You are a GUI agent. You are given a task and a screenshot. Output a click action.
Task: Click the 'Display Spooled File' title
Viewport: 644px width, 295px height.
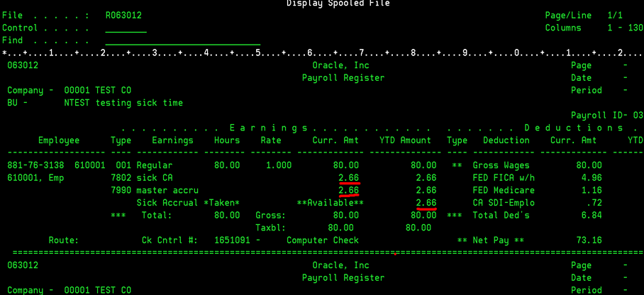(x=338, y=4)
